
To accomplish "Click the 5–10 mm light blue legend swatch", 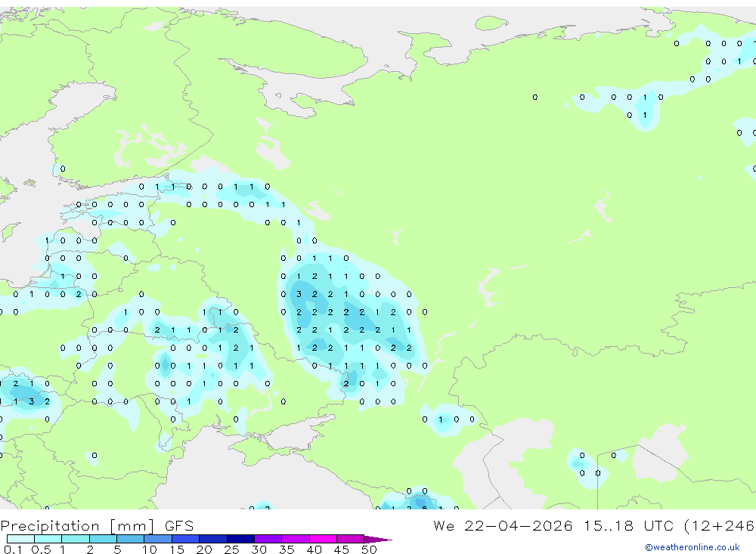I will coord(131,539).
